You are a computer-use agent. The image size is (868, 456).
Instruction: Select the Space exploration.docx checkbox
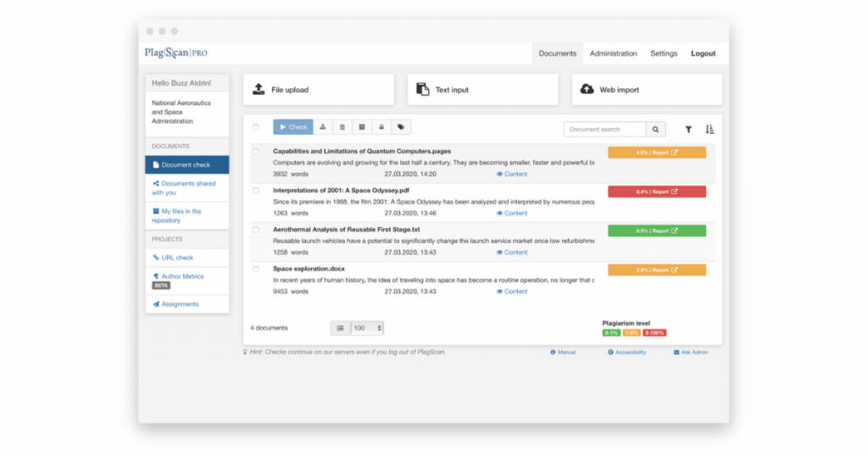256,269
